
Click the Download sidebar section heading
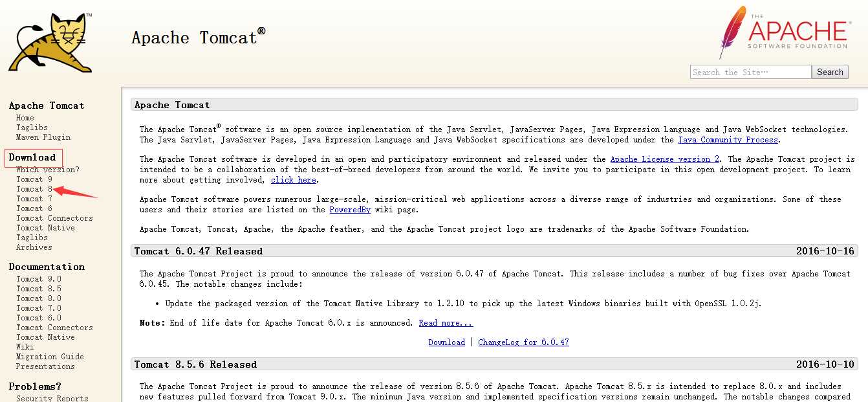pos(32,157)
